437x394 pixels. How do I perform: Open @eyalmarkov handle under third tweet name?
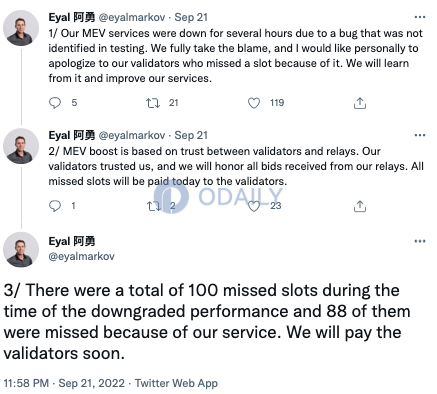point(82,256)
